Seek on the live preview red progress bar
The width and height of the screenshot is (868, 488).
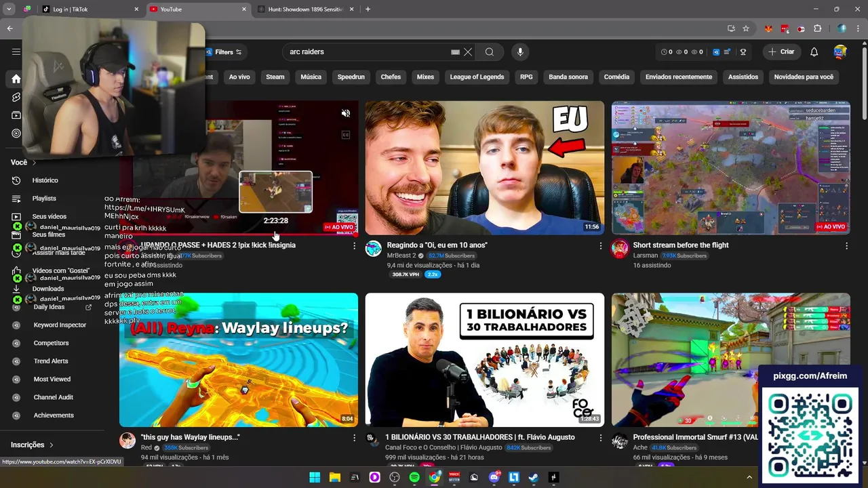(239, 235)
